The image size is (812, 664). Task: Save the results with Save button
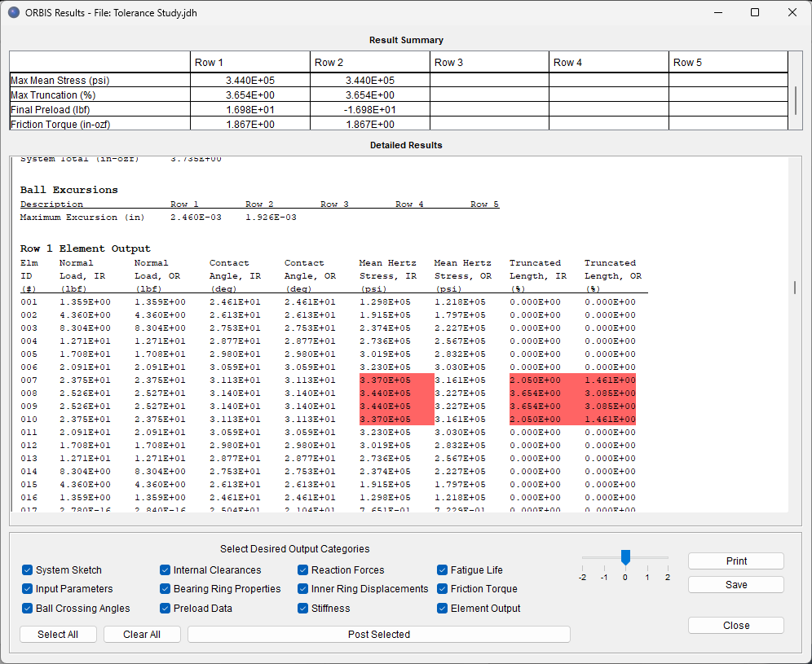click(x=735, y=585)
